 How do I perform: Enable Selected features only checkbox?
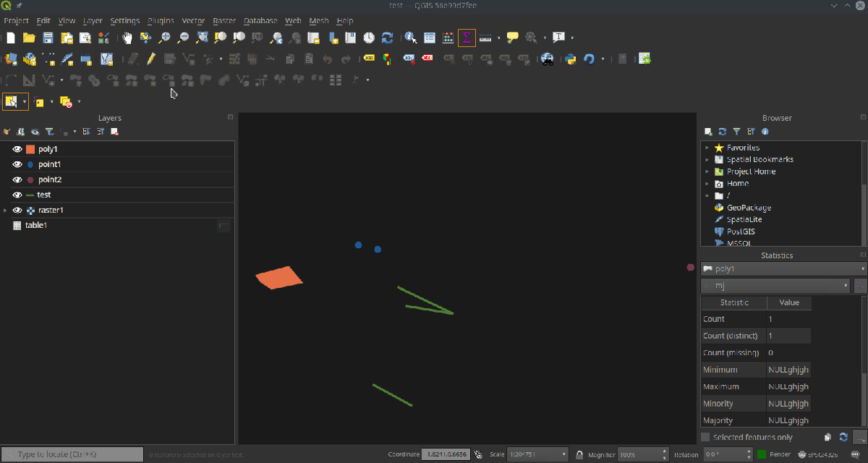pyautogui.click(x=705, y=437)
